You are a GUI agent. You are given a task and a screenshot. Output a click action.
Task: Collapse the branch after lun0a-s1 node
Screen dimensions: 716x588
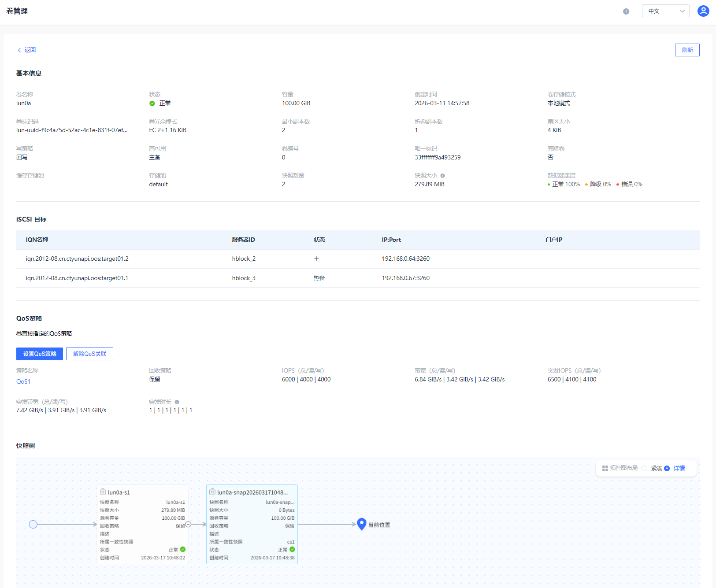pos(188,524)
